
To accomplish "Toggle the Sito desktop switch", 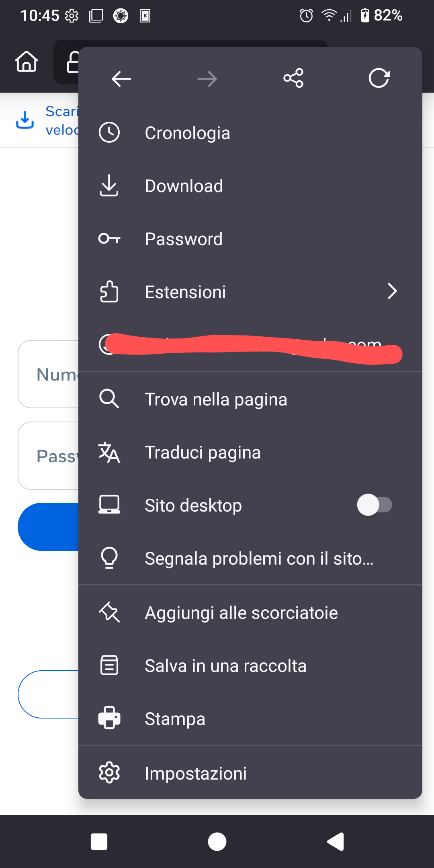I will [x=374, y=505].
